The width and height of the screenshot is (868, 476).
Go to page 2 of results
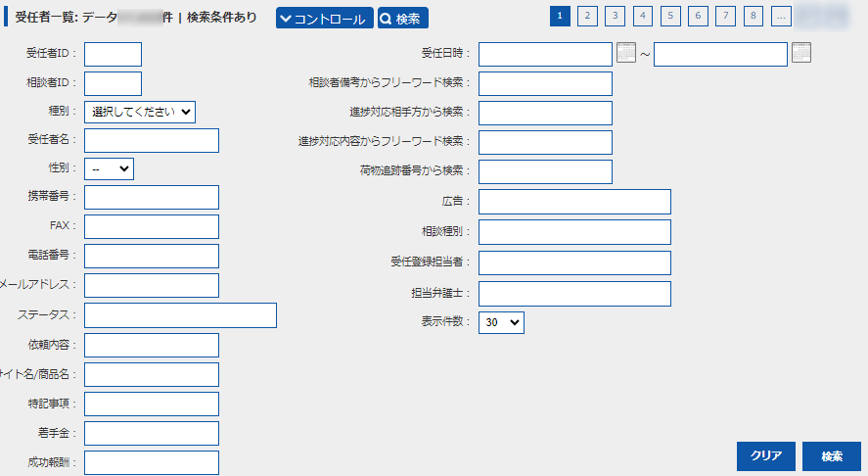coord(587,17)
